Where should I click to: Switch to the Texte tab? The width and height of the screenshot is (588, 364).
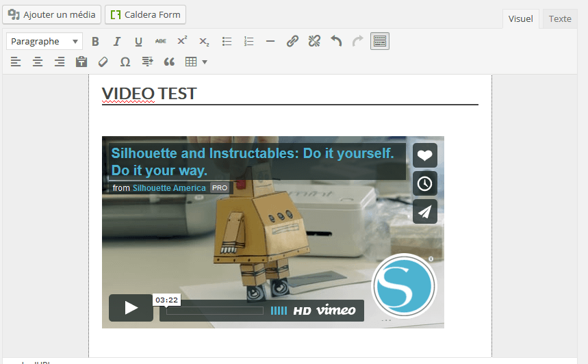[560, 18]
